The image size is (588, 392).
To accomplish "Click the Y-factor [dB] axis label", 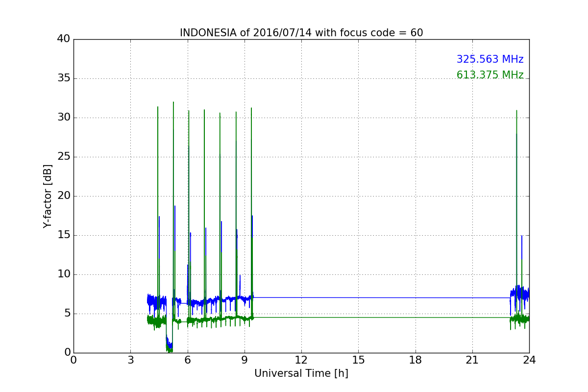I will tap(48, 196).
